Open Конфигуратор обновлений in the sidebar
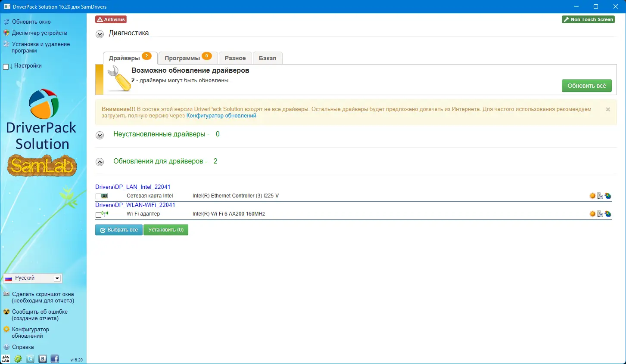This screenshot has width=626, height=364. point(31,333)
